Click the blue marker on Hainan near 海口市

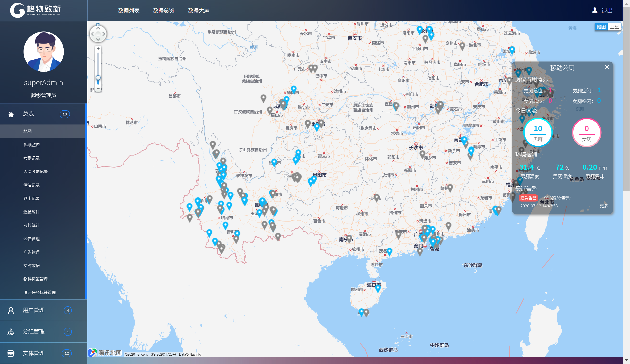[378, 288]
